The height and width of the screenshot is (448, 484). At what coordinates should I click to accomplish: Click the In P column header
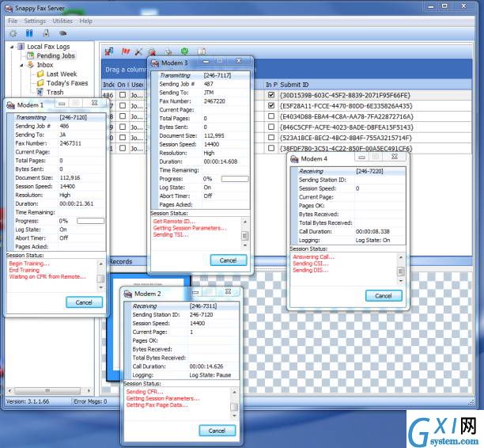pyautogui.click(x=271, y=85)
